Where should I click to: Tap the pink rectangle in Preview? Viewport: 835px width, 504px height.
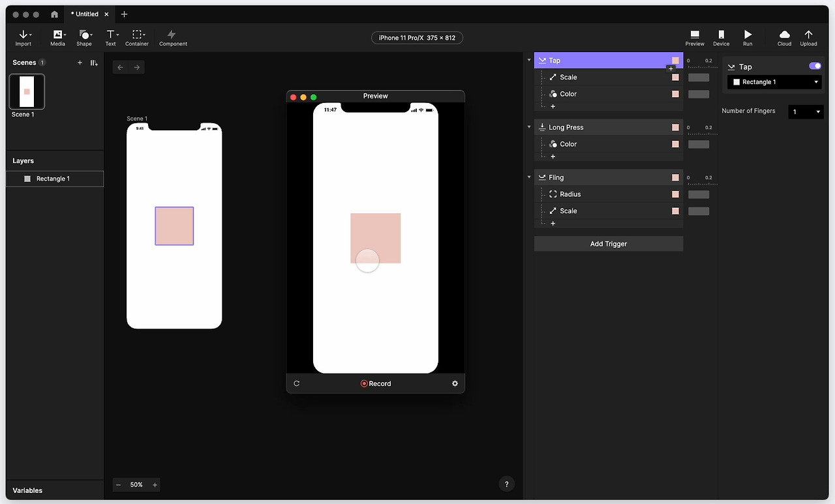376,238
